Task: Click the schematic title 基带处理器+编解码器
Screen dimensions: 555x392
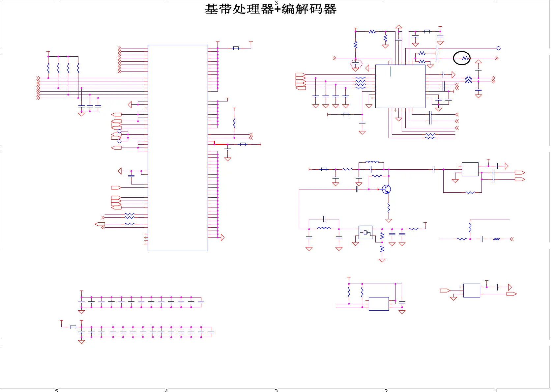Action: pos(271,9)
